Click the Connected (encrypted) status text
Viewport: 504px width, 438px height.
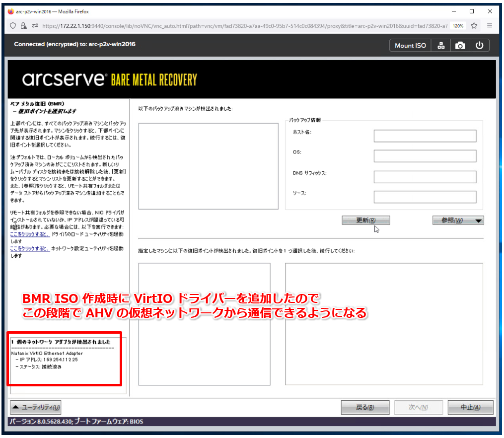click(74, 44)
